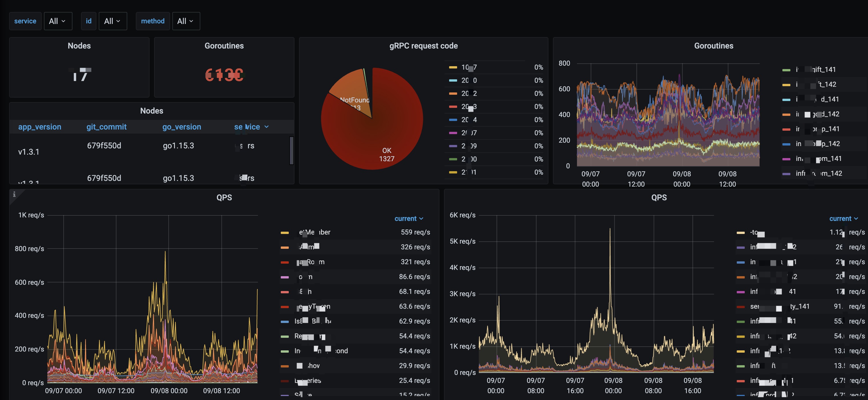Click the info icon on left QPS panel
Viewport: 868px width, 400px height.
14,194
